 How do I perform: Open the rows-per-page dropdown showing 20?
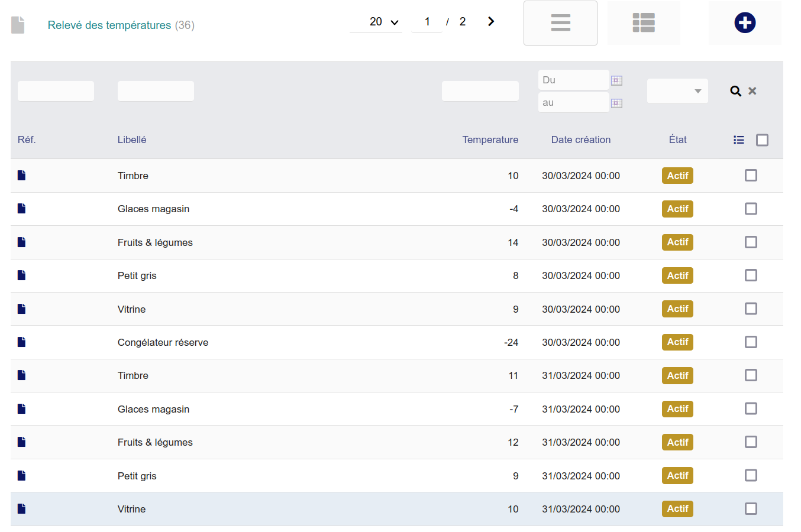pyautogui.click(x=376, y=22)
